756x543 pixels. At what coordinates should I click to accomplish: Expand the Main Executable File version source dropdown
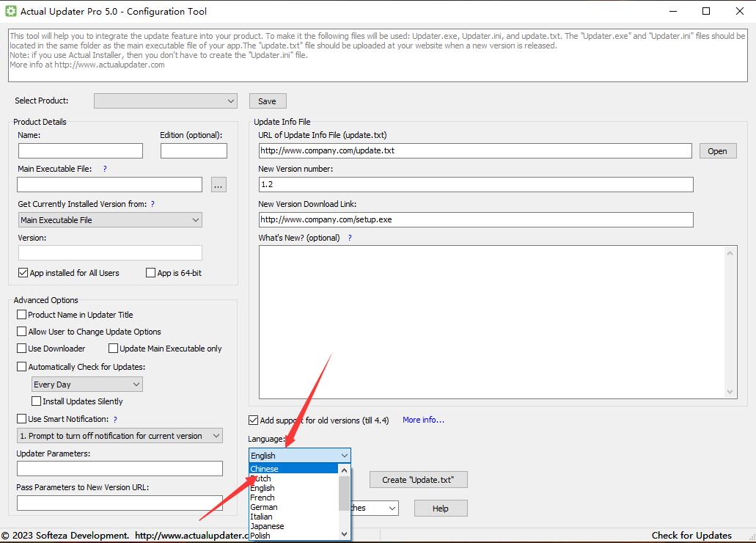[110, 220]
